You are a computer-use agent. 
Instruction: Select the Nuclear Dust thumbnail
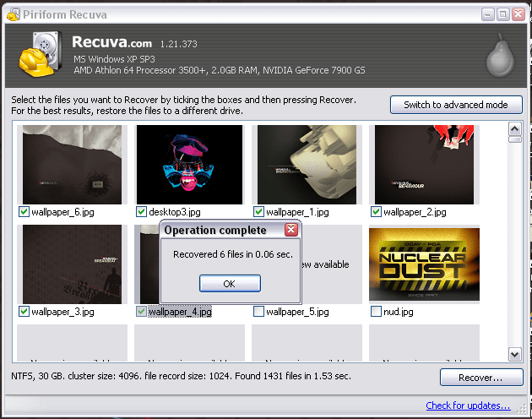tap(424, 264)
